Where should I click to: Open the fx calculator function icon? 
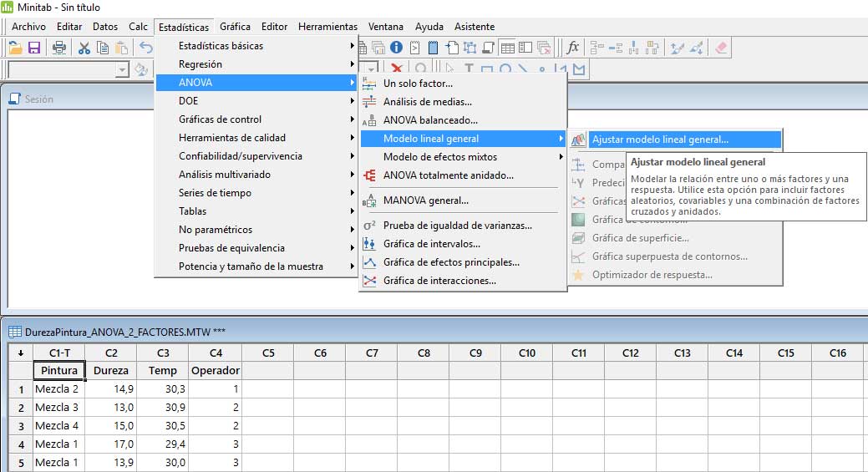pyautogui.click(x=572, y=48)
